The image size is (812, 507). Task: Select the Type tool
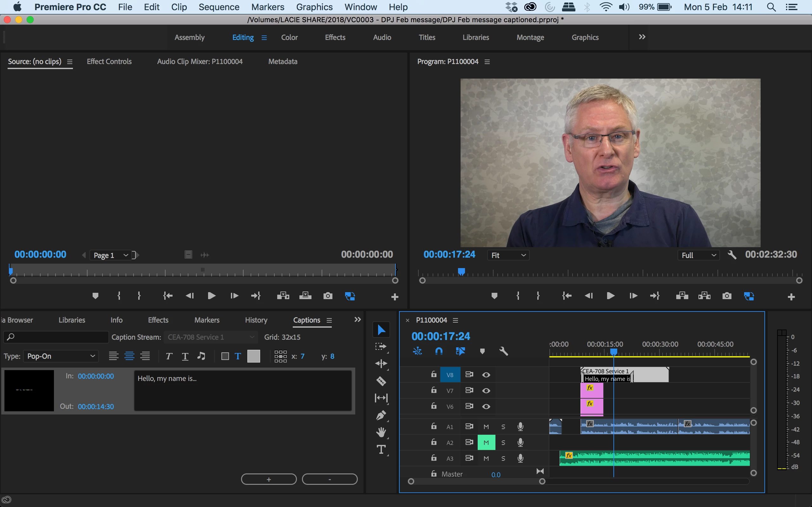click(x=381, y=449)
